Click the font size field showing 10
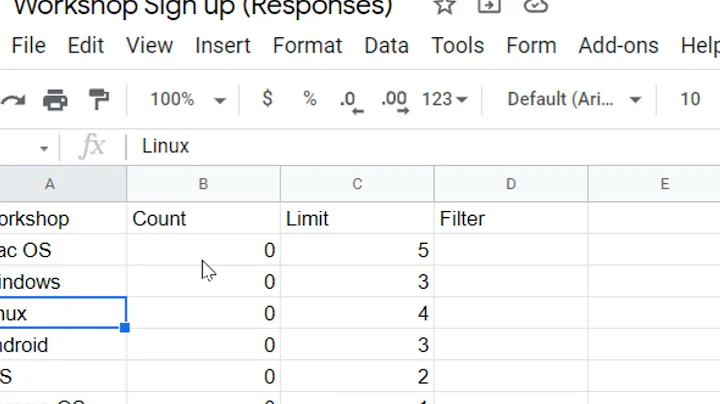 pyautogui.click(x=690, y=99)
